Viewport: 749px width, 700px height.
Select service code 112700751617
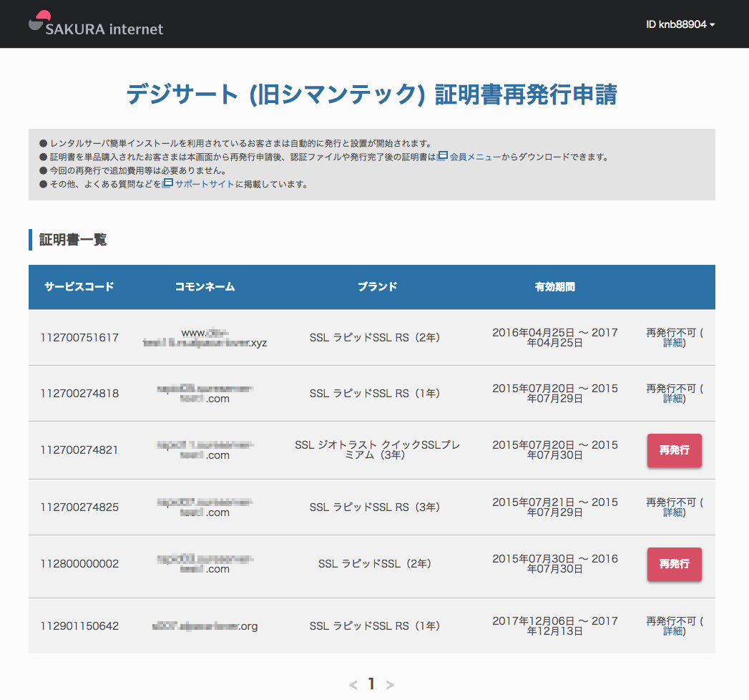[79, 337]
